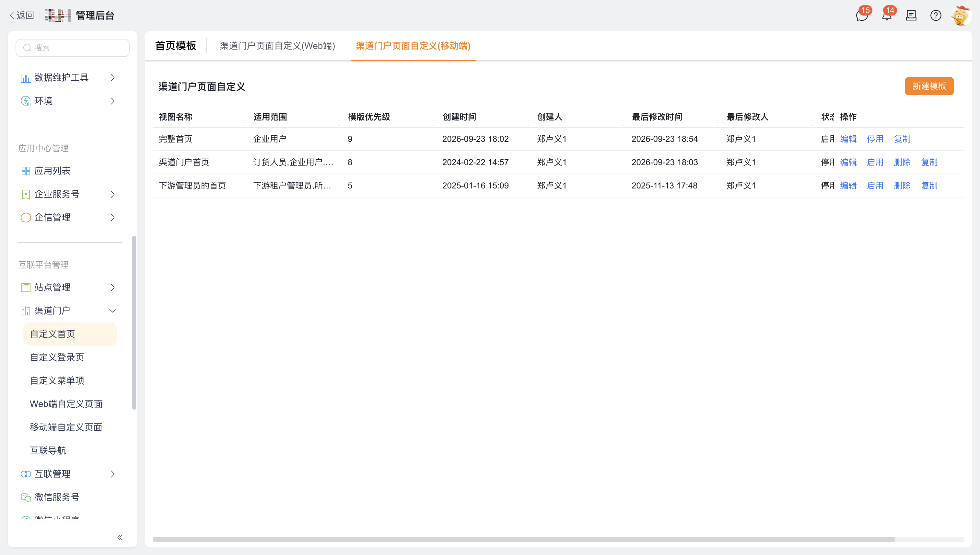The width and height of the screenshot is (980, 555).
Task: Expand the 企业服务号 chevron
Action: coord(112,194)
